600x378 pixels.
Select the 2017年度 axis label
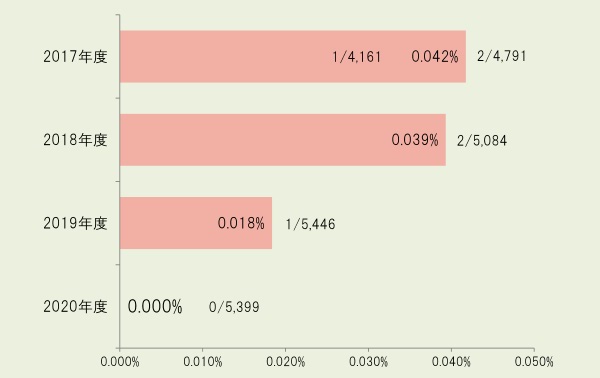[x=75, y=57]
